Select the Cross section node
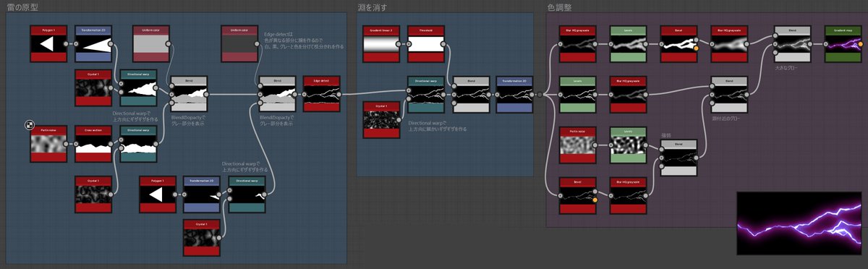This screenshot has height=269, width=868. pos(93,145)
